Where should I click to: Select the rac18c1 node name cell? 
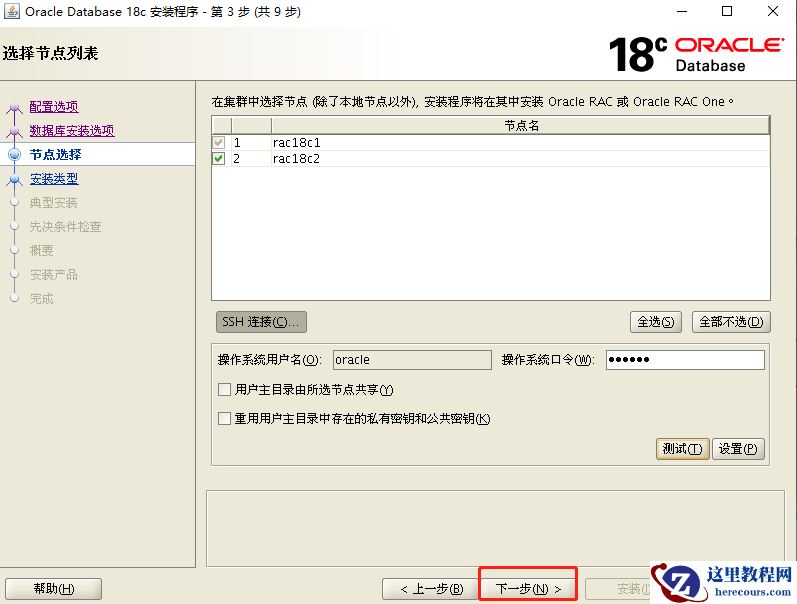coord(520,142)
